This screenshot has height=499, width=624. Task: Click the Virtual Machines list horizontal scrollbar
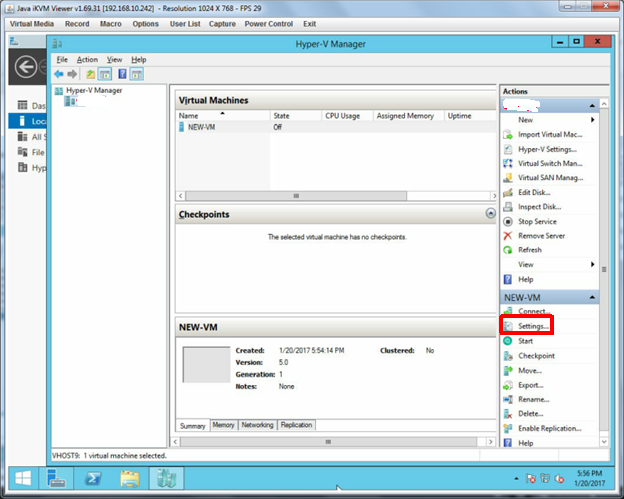click(296, 196)
